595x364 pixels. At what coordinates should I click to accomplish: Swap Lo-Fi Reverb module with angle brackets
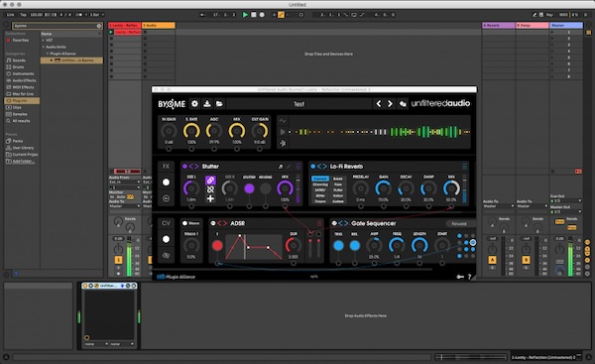tap(321, 167)
